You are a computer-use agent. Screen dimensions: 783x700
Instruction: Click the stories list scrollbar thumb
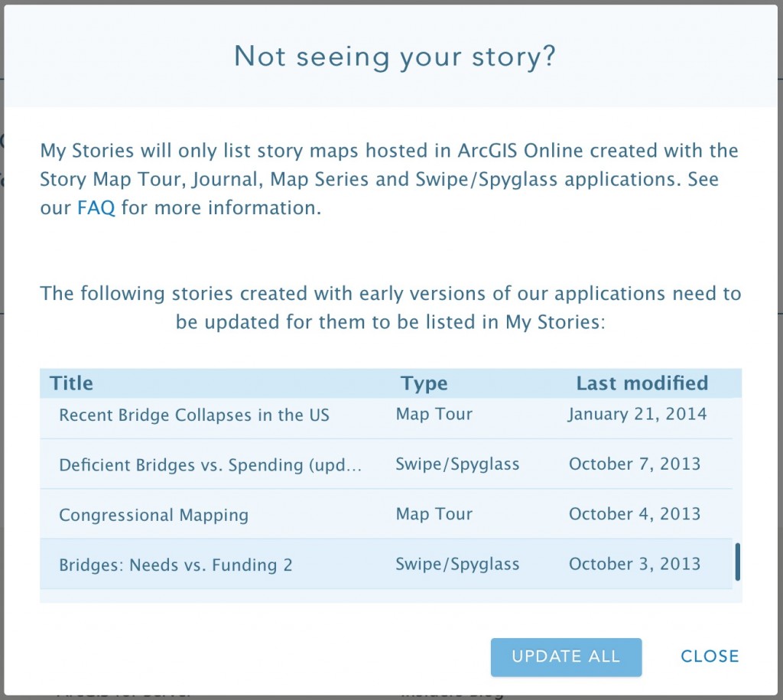[x=737, y=562]
